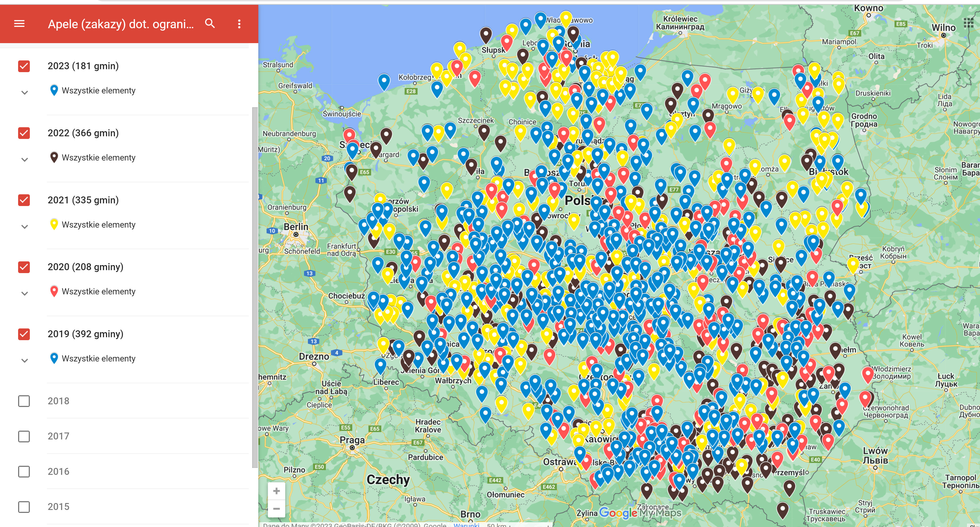This screenshot has width=980, height=527.
Task: Open the Warunki link below the map
Action: [466, 525]
